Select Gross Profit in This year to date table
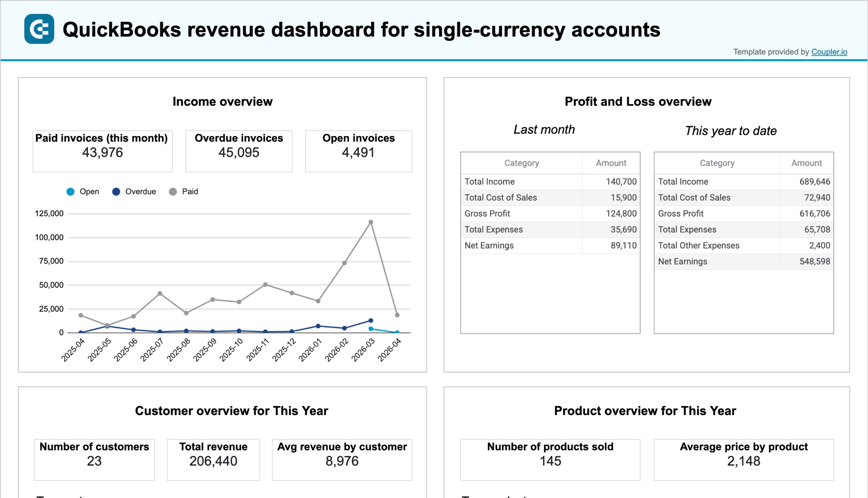Viewport: 868px width, 498px height. click(744, 213)
